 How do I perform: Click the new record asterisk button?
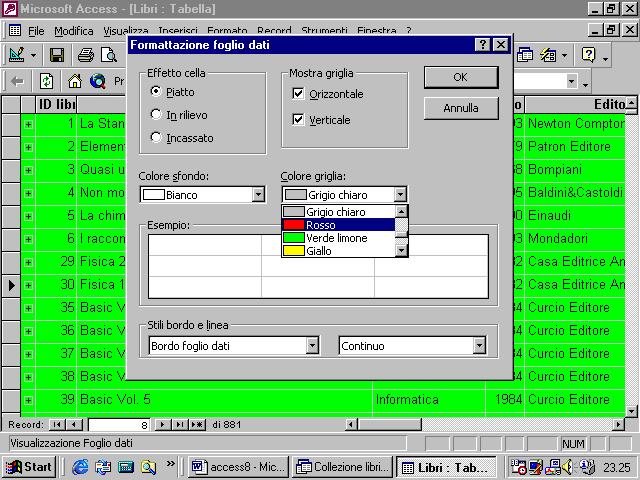198,425
